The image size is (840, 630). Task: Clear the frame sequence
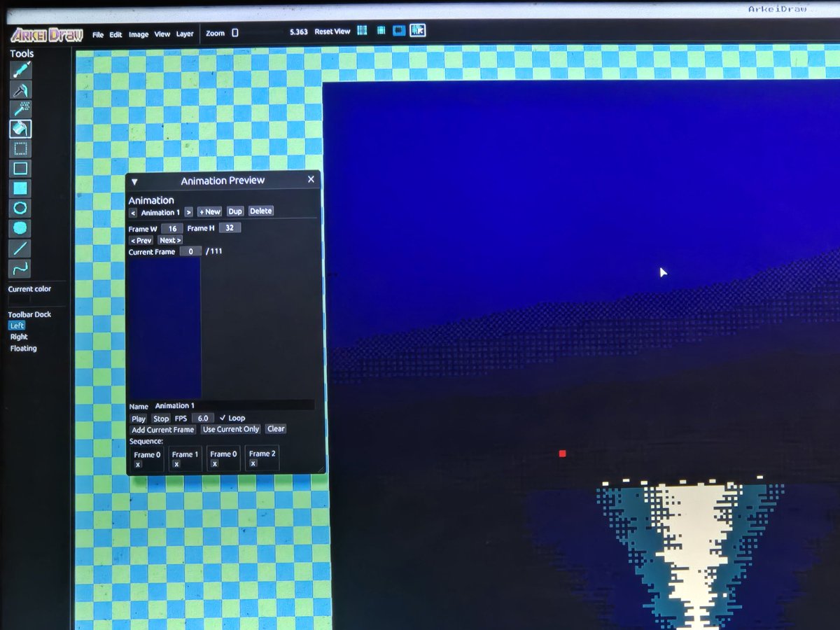tap(276, 428)
